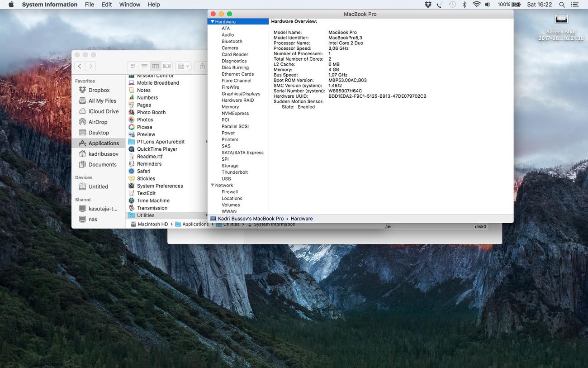Open the Window menu
This screenshot has height=368, width=588.
click(129, 5)
